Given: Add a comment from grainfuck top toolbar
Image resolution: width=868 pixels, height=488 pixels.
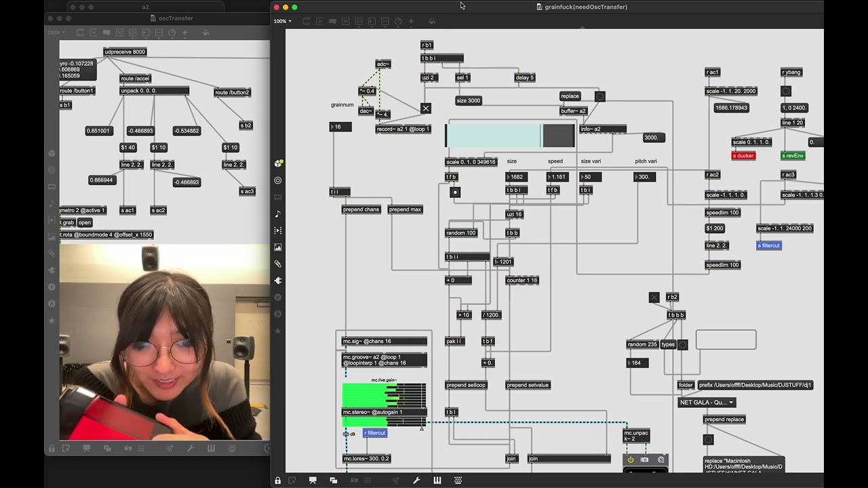Looking at the screenshot, I should click(332, 22).
